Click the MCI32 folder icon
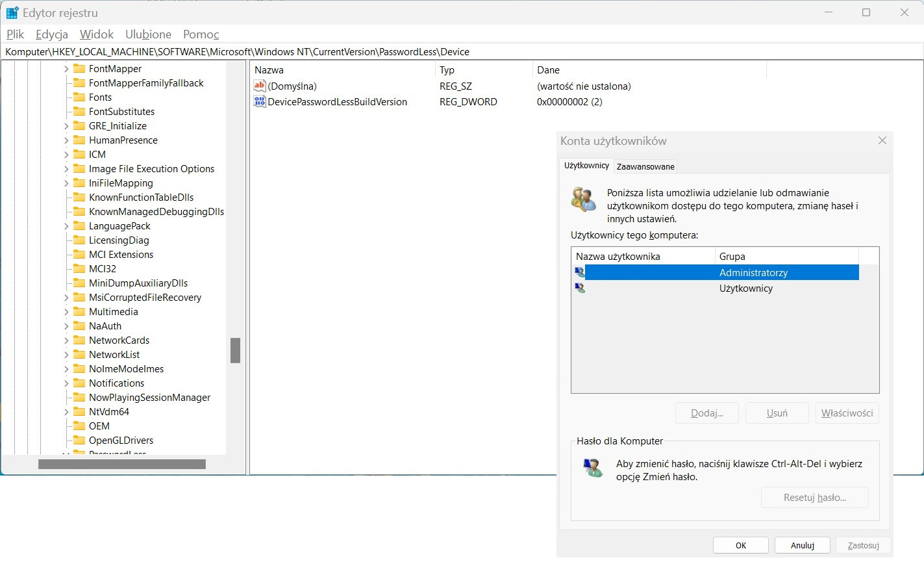The width and height of the screenshot is (924, 575). (x=79, y=268)
